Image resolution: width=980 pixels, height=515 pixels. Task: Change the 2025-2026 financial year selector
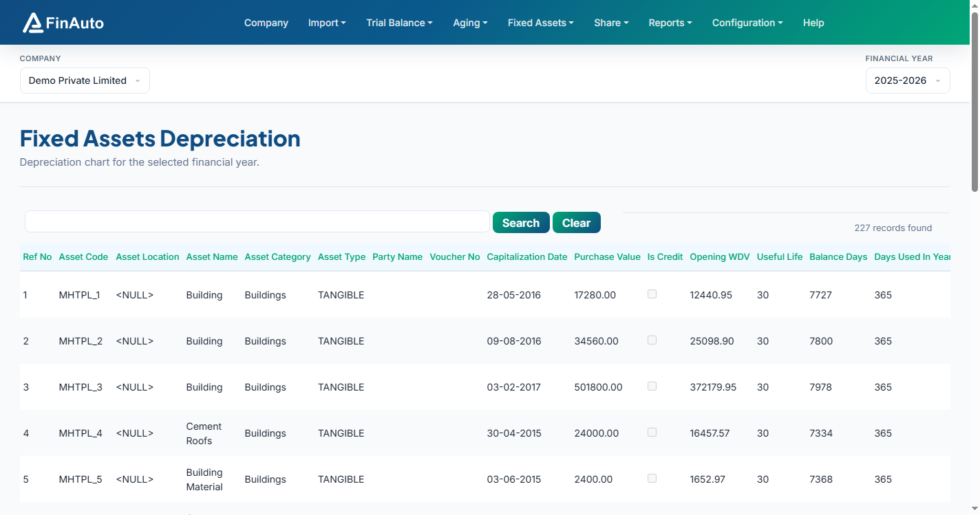point(908,80)
